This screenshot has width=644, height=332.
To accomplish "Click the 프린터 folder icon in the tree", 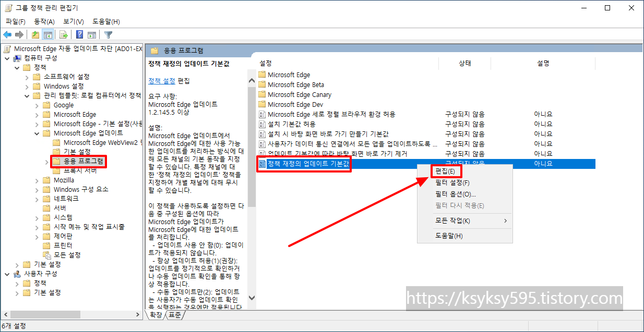I will 46,245.
